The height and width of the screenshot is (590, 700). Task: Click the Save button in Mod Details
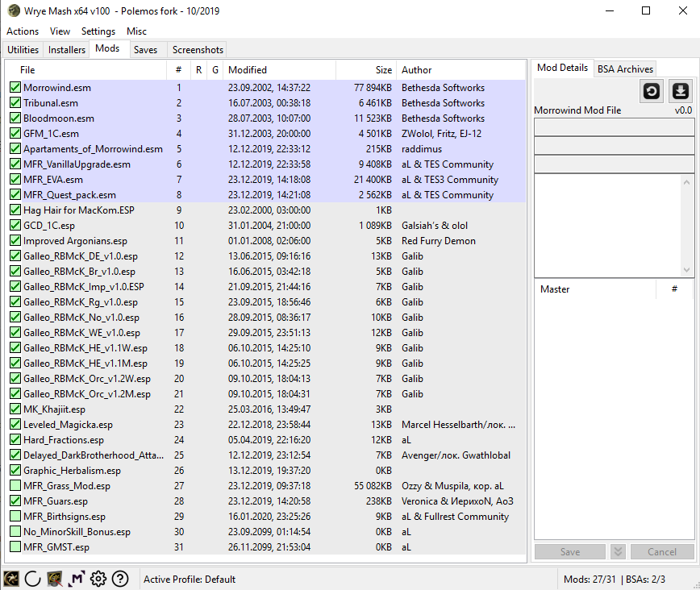click(570, 551)
